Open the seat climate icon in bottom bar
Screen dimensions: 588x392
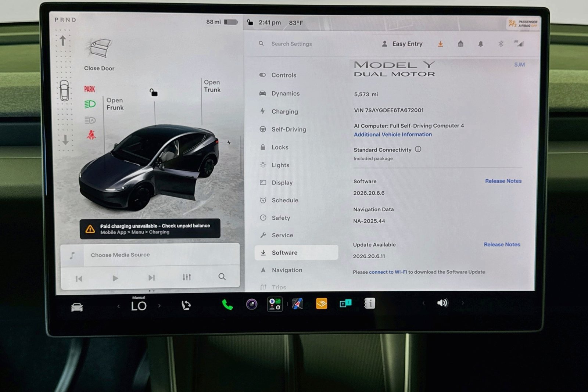(186, 305)
